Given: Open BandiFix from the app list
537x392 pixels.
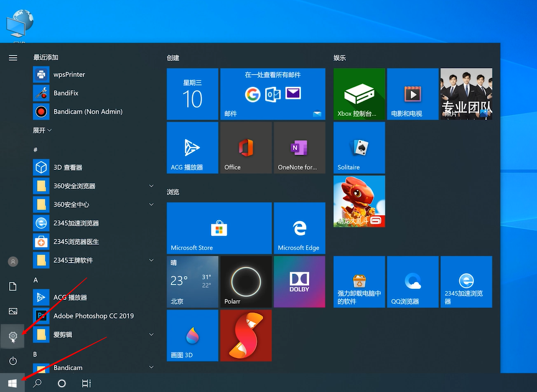Looking at the screenshot, I should [93, 93].
